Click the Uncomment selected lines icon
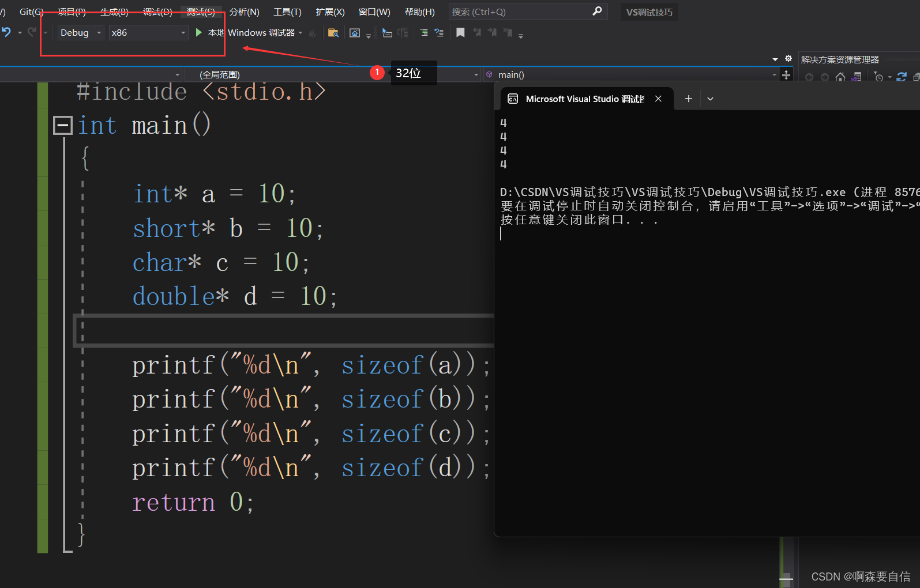This screenshot has width=920, height=588. click(x=439, y=33)
